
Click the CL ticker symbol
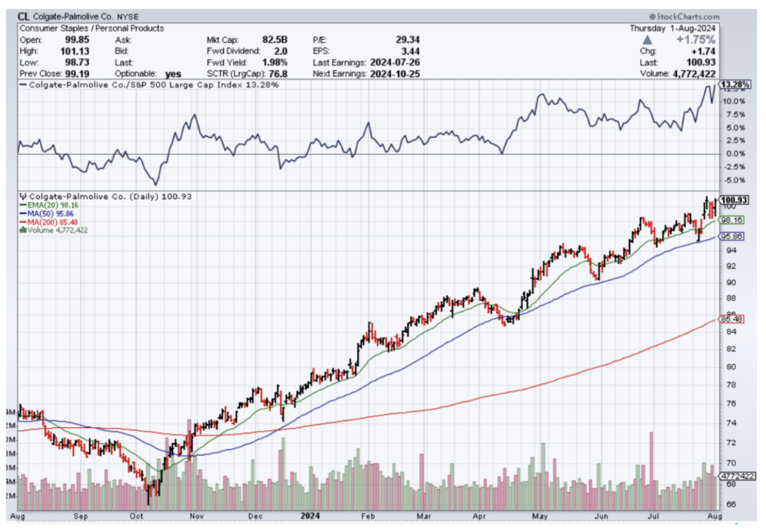click(x=23, y=16)
